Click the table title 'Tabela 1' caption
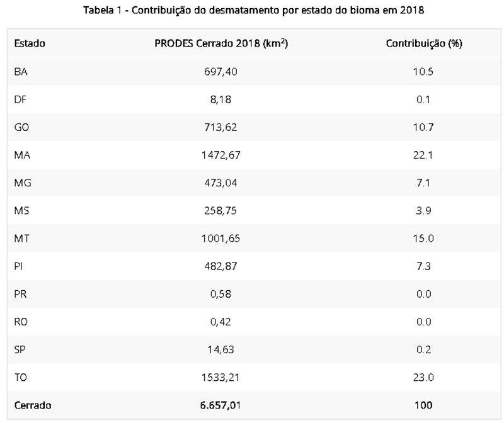Image resolution: width=504 pixels, height=423 pixels. coord(252,11)
